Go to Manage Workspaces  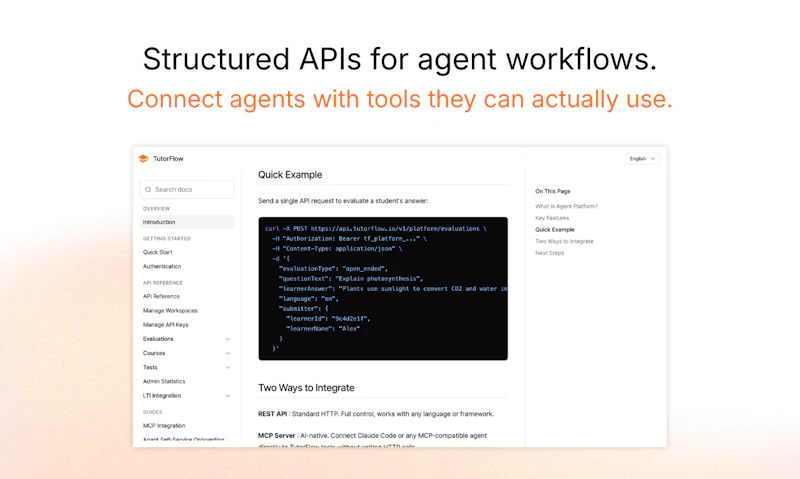coord(170,311)
